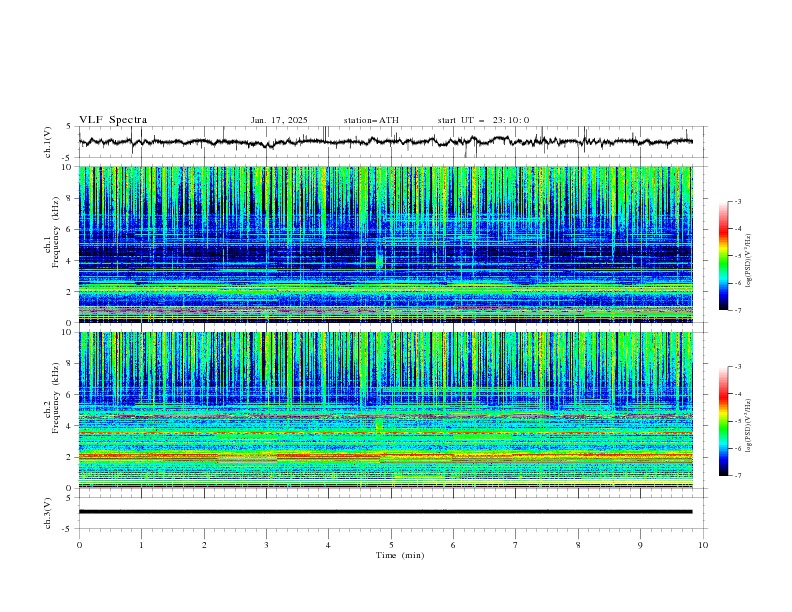Click the ch.1 spectrogram color bar
Viewport: 792px width, 612px height.
click(723, 256)
